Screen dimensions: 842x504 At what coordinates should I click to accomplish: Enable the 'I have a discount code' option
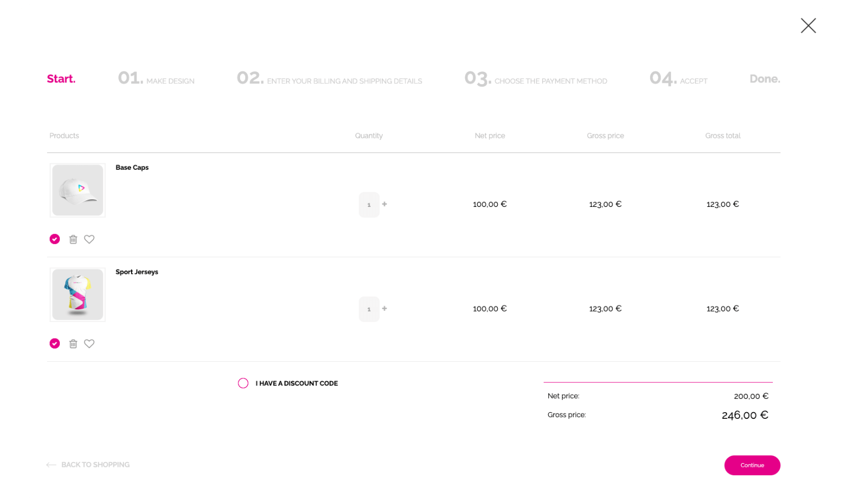tap(243, 383)
